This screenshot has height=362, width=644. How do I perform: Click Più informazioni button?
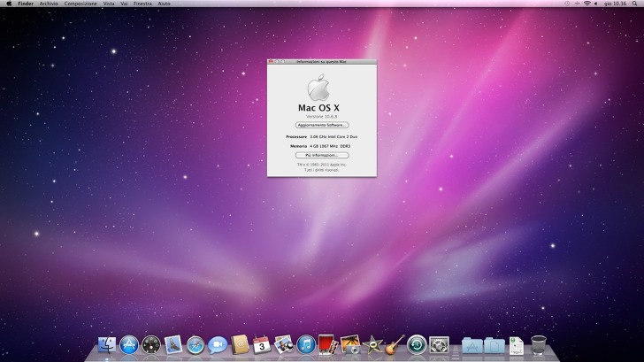pos(322,155)
